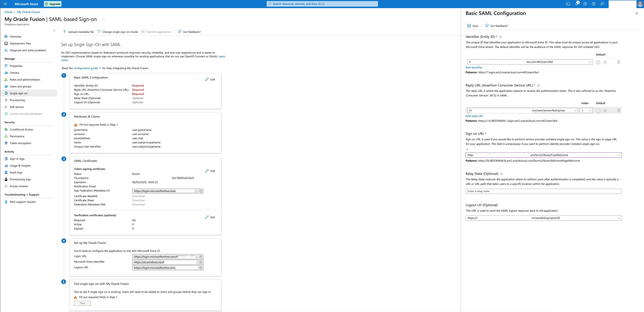Delete the identifier entry with trash icon
This screenshot has width=644, height=312.
coord(619,62)
